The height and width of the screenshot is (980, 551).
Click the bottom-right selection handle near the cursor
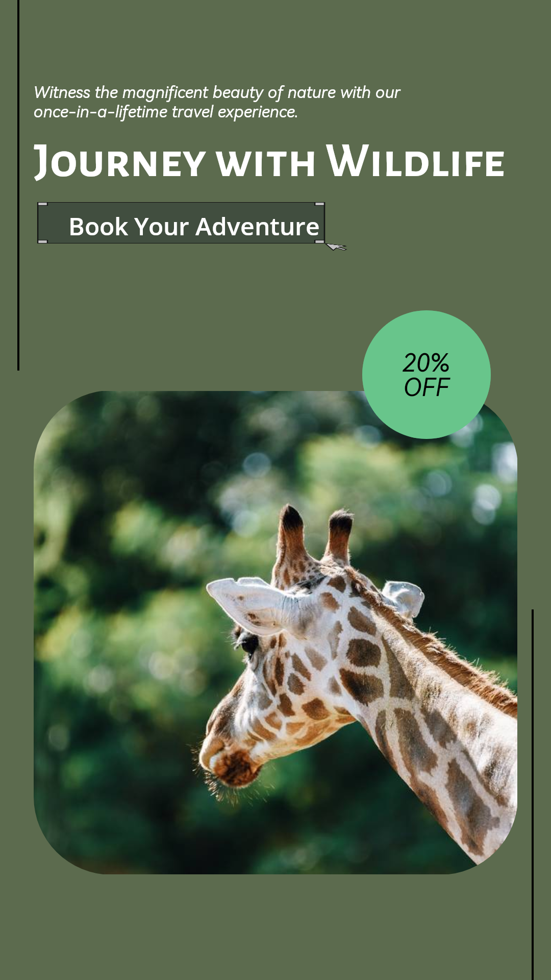(320, 241)
